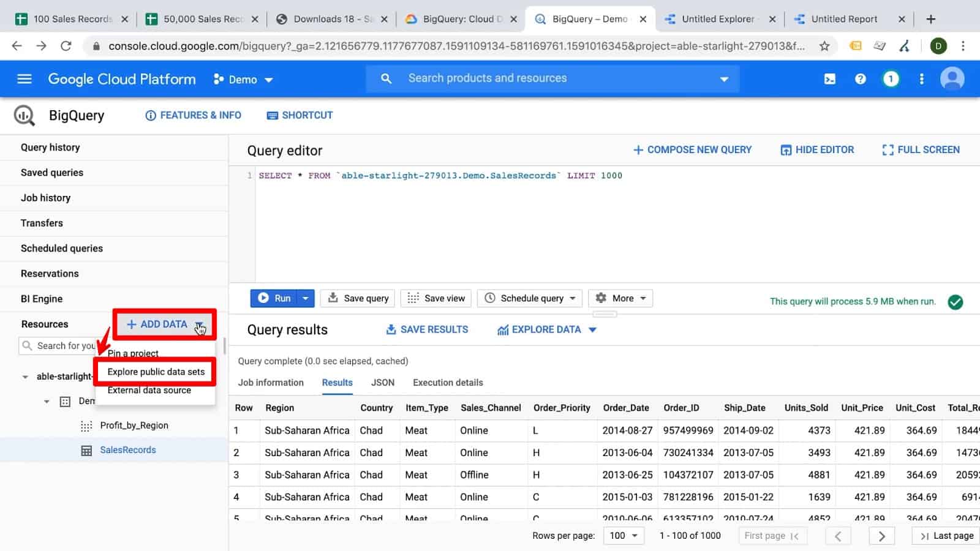
Task: Open the Rows per page dropdown
Action: [623, 535]
